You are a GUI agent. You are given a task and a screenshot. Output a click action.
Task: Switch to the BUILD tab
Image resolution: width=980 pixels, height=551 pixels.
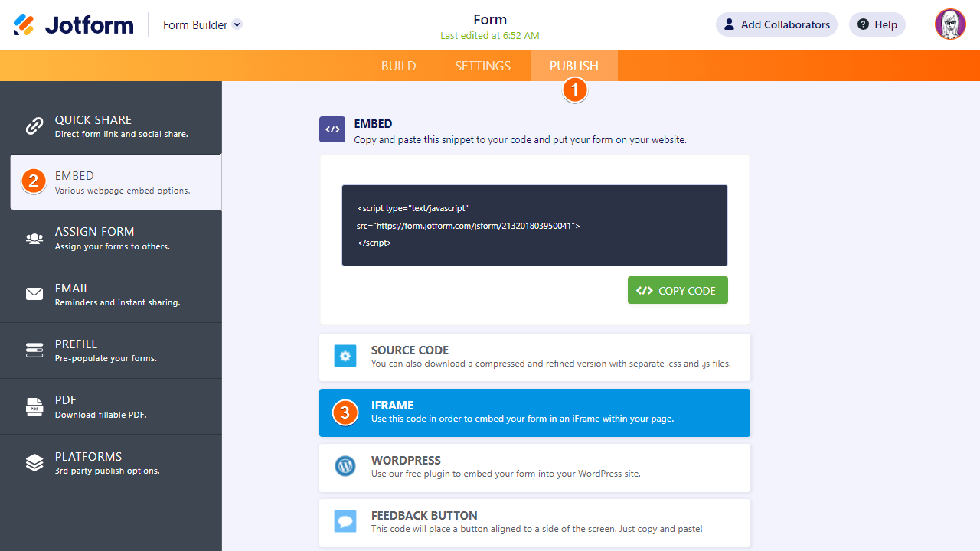pos(399,66)
